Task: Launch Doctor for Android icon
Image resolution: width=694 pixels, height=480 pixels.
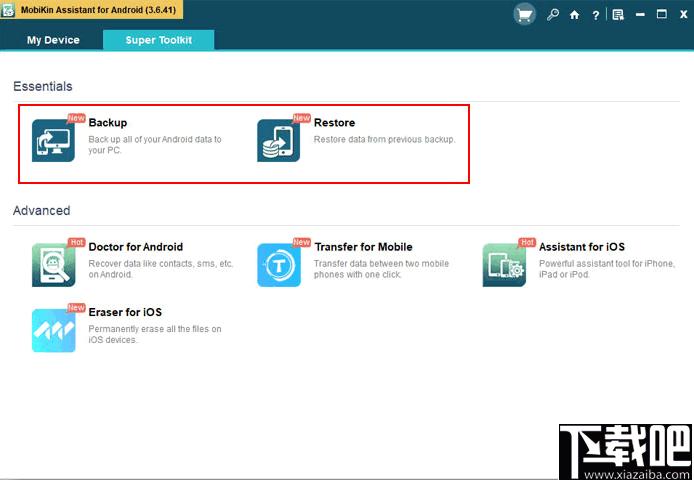Action: tap(53, 265)
